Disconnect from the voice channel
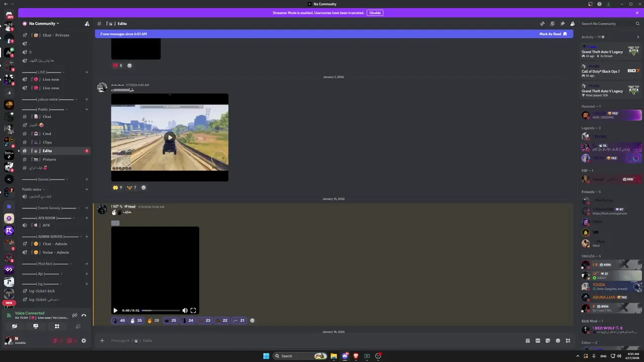The width and height of the screenshot is (644, 362). pos(84,315)
